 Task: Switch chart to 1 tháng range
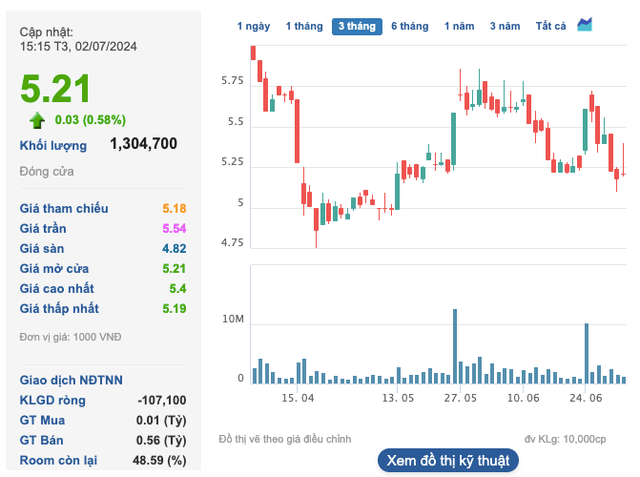tap(303, 26)
